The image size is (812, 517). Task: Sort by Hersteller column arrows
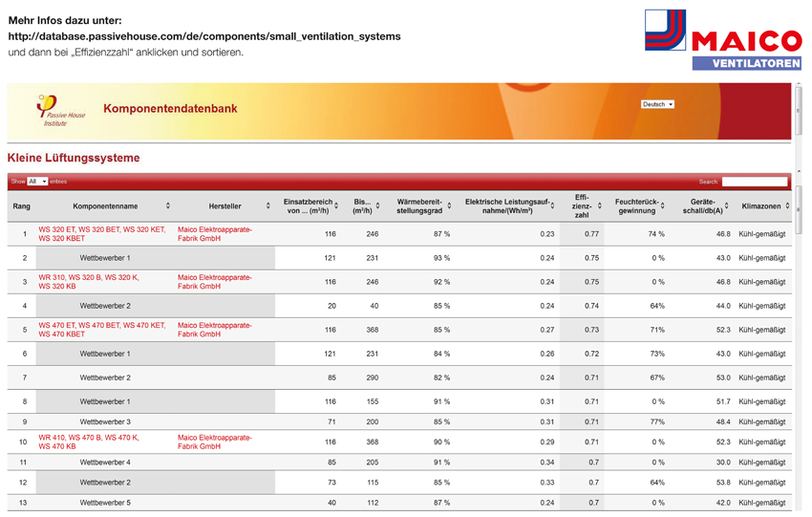(268, 205)
